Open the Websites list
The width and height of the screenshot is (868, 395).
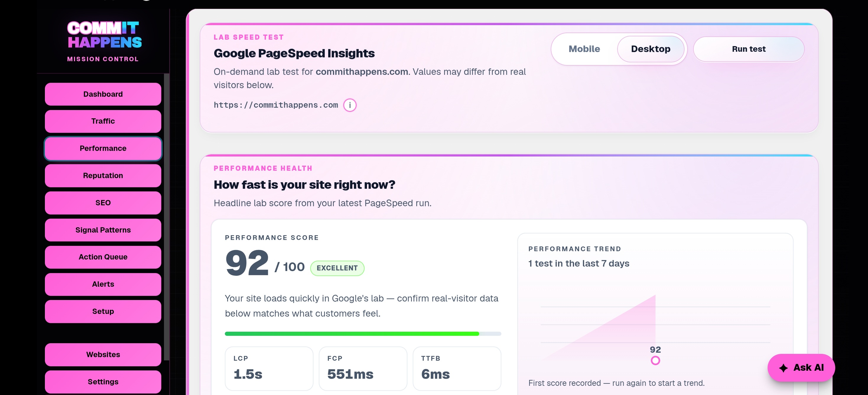pos(103,354)
